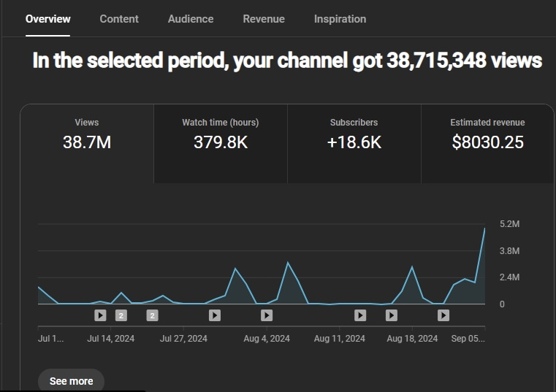The height and width of the screenshot is (392, 556).
Task: Click the video marker left of Aug 18, 2024
Action: click(x=392, y=315)
